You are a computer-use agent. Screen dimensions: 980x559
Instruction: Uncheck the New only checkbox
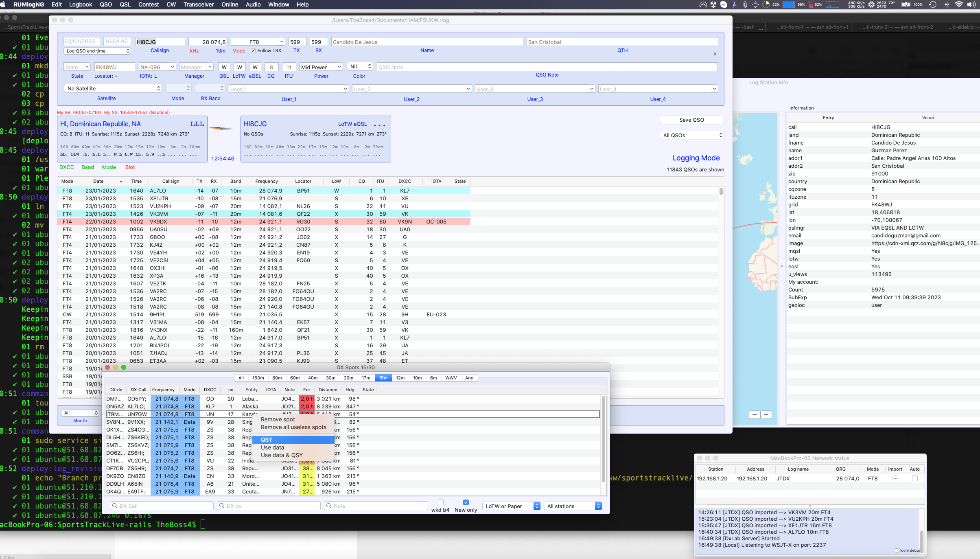click(466, 502)
